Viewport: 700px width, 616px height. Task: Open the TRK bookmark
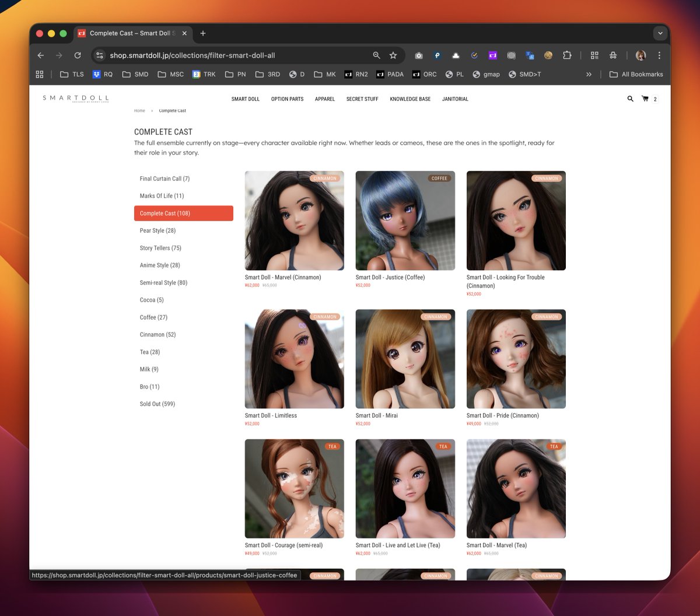tap(204, 74)
